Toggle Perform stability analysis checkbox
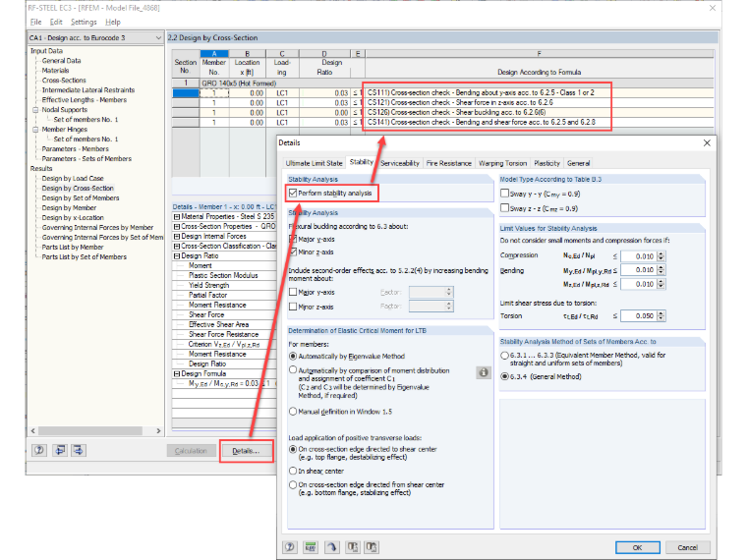Image resolution: width=747 pixels, height=560 pixels. pos(293,193)
